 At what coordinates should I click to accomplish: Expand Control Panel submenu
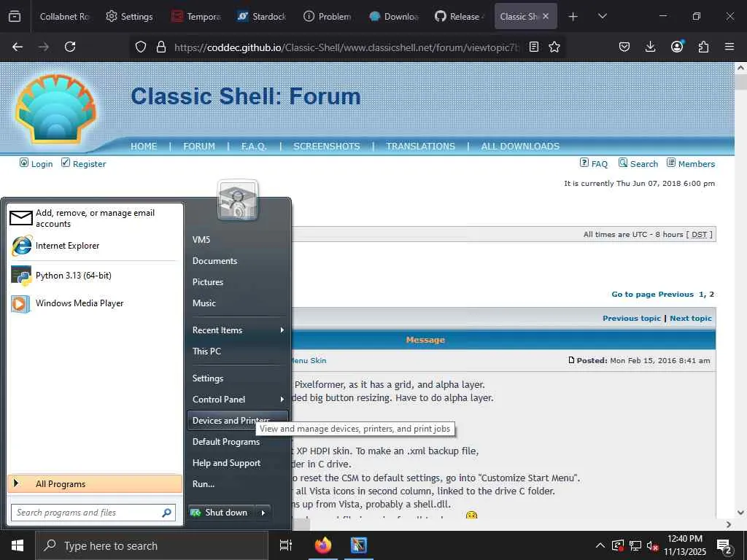(x=238, y=399)
